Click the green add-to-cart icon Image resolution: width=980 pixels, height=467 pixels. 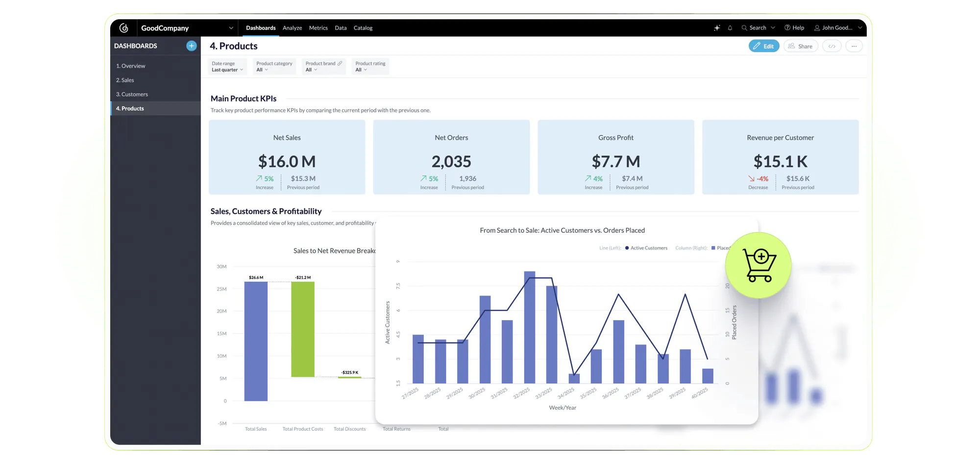click(759, 265)
